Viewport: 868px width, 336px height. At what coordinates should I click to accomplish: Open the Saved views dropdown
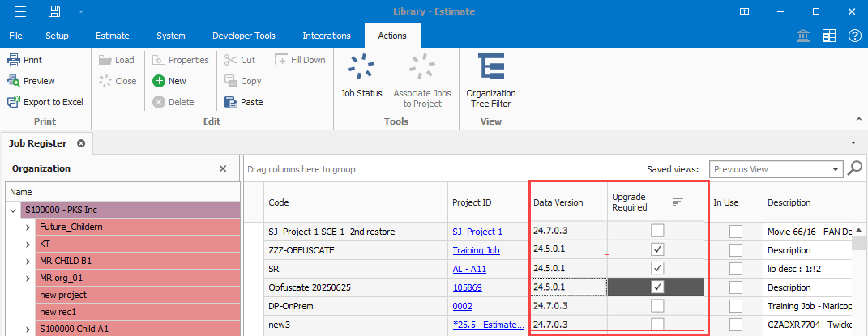(x=836, y=170)
